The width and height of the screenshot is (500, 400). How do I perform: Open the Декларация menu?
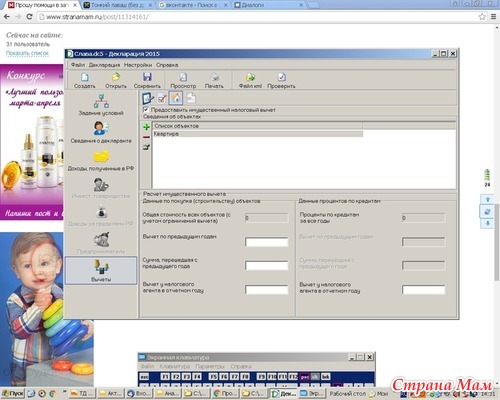click(104, 65)
